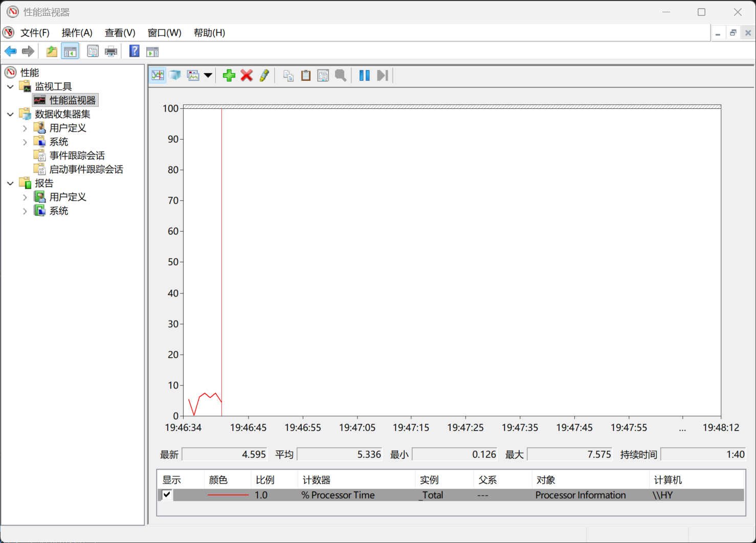Select 监视工具 tree label

pyautogui.click(x=53, y=86)
